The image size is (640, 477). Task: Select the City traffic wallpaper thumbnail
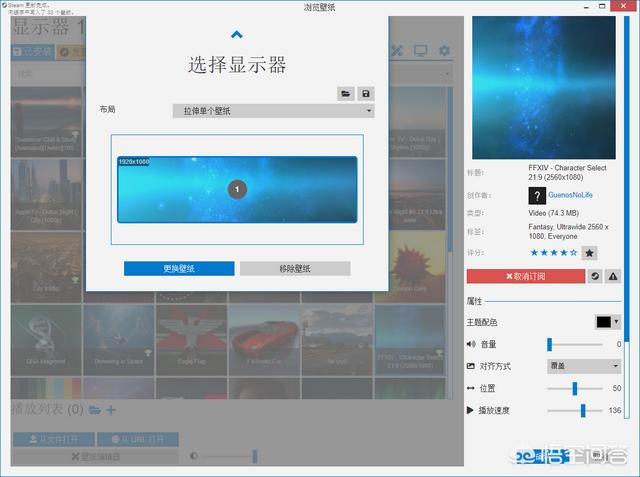click(46, 267)
